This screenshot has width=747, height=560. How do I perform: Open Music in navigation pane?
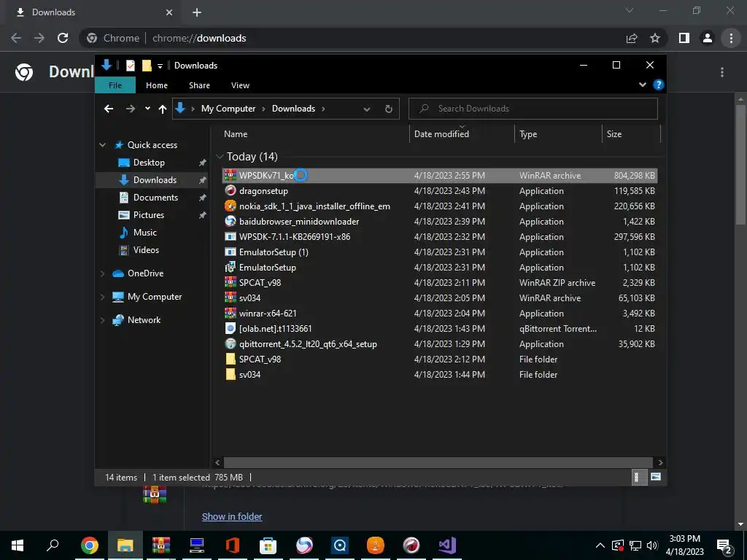(145, 233)
